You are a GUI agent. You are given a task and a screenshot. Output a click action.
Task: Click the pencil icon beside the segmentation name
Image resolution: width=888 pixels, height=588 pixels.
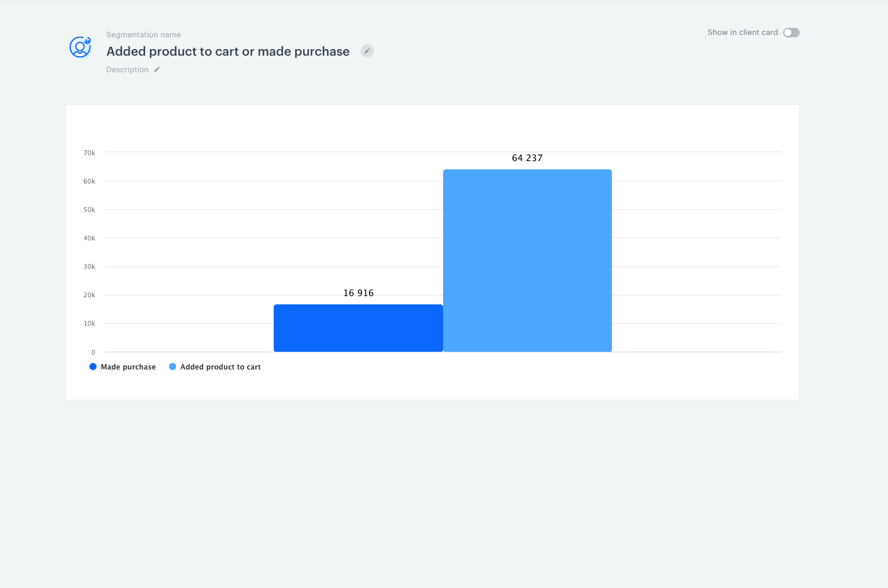(367, 52)
